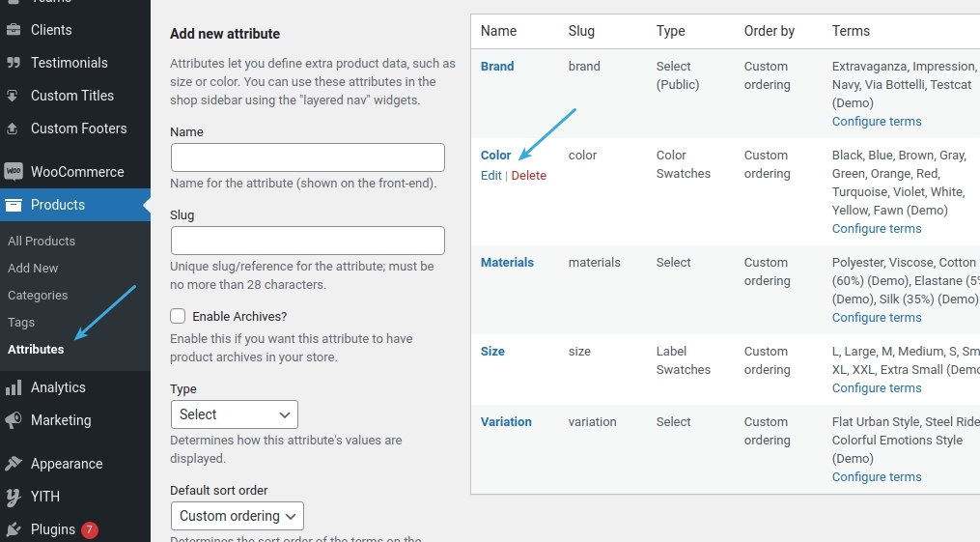Click the WooCommerce logo icon
The width and height of the screenshot is (980, 542).
pos(14,172)
